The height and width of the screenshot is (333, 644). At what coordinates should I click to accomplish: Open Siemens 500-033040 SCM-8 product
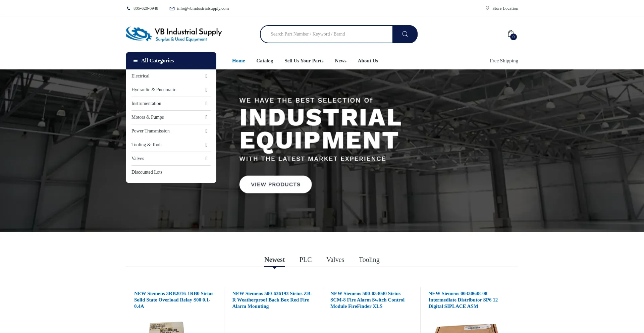(x=367, y=300)
